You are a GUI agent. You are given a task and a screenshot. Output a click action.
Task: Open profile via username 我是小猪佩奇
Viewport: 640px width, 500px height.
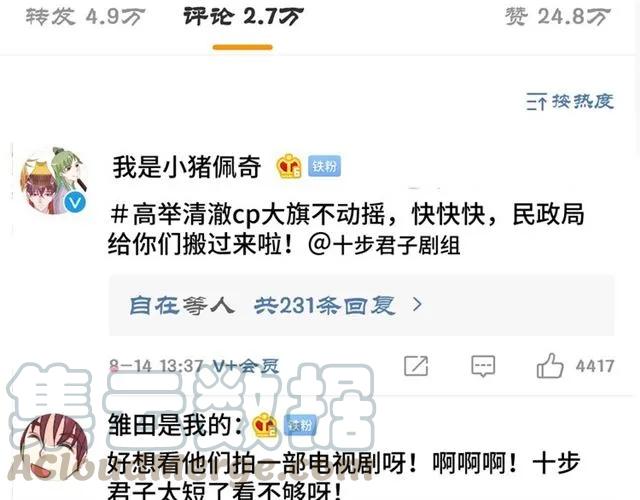pyautogui.click(x=187, y=167)
